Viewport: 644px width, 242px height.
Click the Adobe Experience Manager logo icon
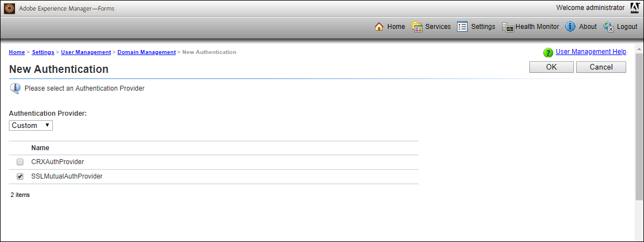[9, 8]
